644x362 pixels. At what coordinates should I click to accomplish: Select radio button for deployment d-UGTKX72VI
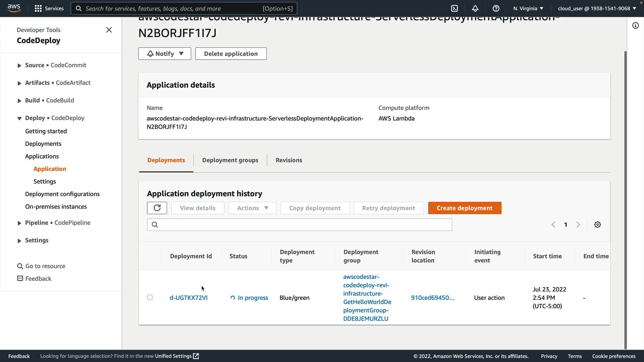[150, 298]
